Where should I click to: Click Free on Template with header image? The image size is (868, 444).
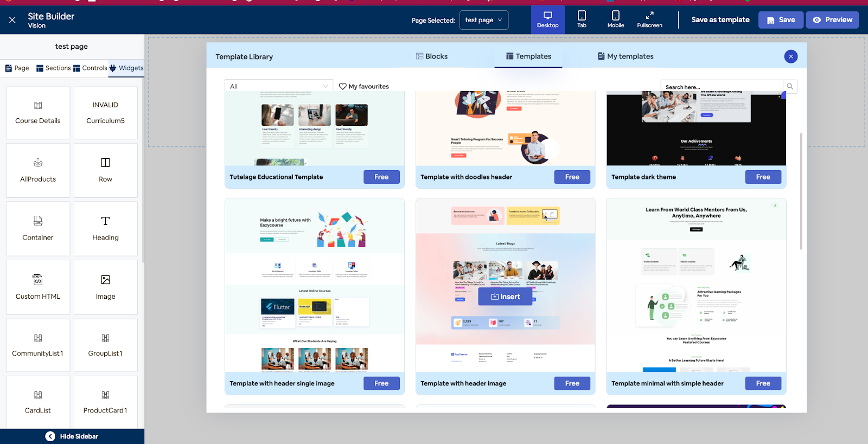[x=572, y=383]
